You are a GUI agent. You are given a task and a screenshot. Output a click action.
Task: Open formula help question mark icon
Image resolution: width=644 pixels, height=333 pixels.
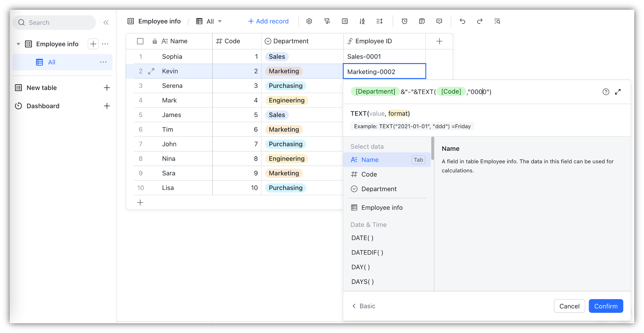click(606, 92)
